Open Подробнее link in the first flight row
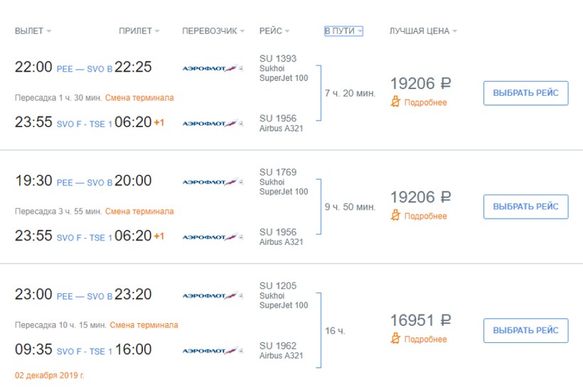The width and height of the screenshot is (583, 392). point(425,103)
